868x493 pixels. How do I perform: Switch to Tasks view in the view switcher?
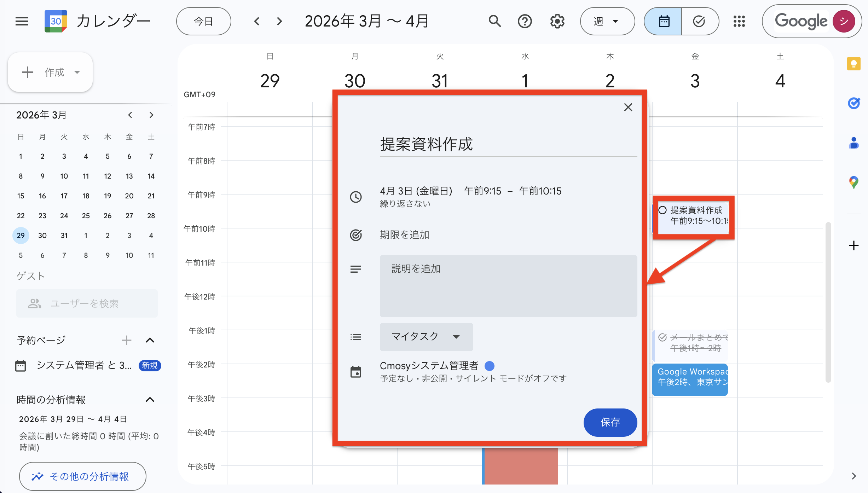tap(700, 21)
